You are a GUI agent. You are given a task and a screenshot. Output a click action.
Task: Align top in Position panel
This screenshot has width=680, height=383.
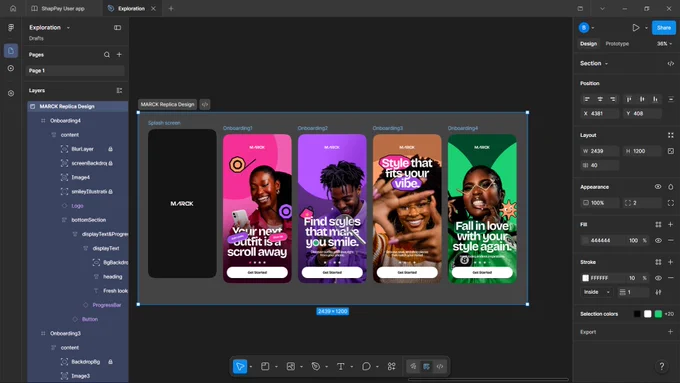coord(629,99)
